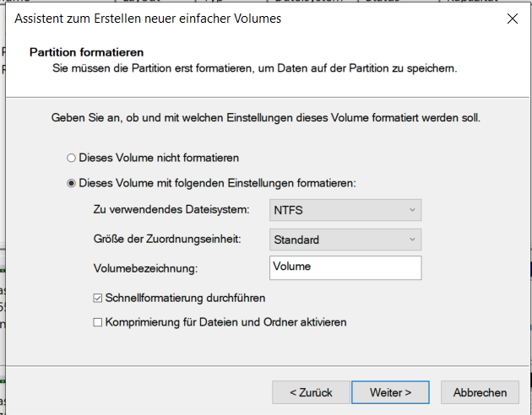Click the chevron on the Standard dropdown
This screenshot has width=532, height=415.
pos(412,240)
